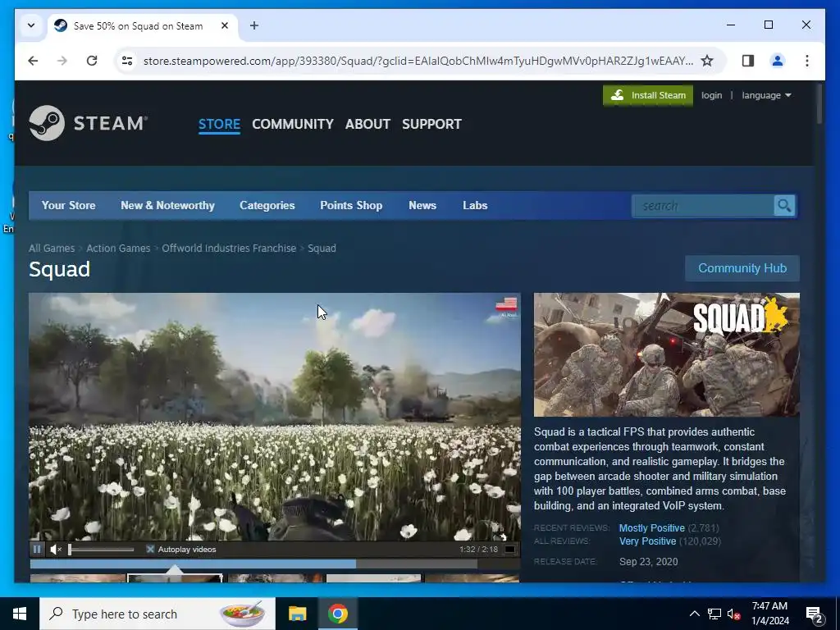The image size is (840, 630).
Task: Open the Mostly Positive recent reviews link
Action: (651, 528)
